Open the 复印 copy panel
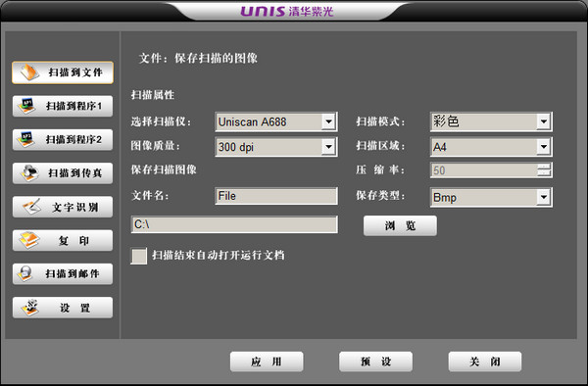The image size is (588, 386). (63, 240)
